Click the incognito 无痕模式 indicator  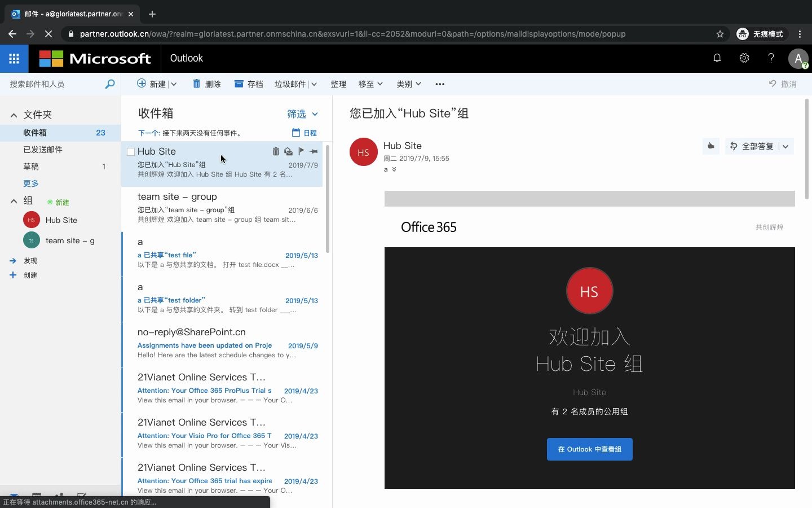click(x=760, y=34)
